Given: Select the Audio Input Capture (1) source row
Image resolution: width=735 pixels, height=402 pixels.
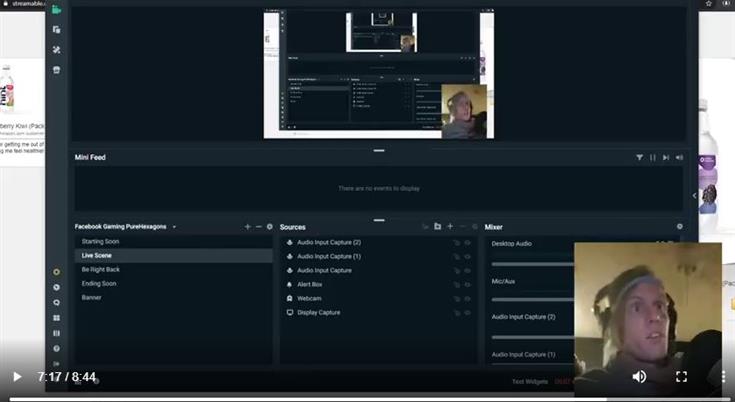Looking at the screenshot, I should [x=379, y=257].
